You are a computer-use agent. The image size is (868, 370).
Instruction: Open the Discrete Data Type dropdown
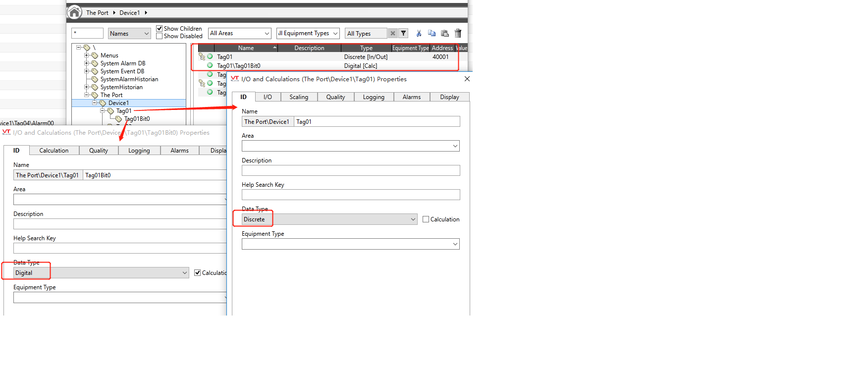tap(330, 219)
